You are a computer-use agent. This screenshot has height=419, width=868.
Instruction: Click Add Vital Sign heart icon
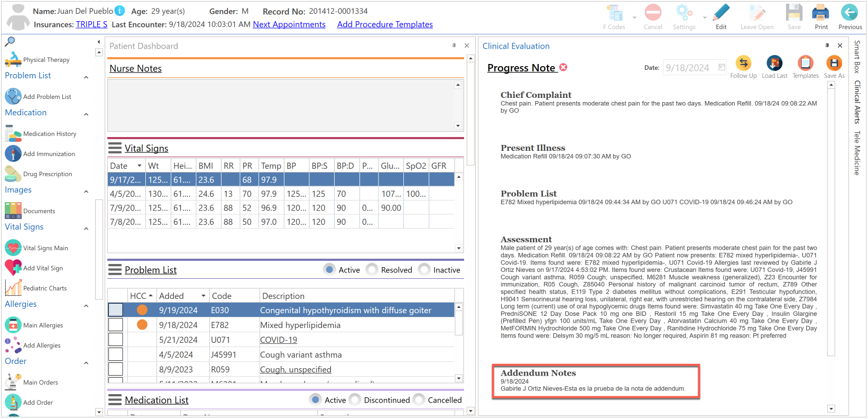13,268
